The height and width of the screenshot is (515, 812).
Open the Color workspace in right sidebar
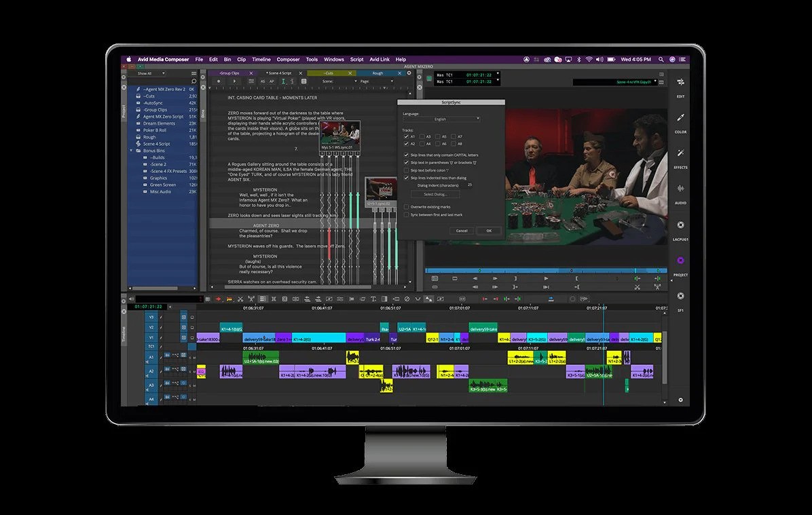[x=680, y=118]
